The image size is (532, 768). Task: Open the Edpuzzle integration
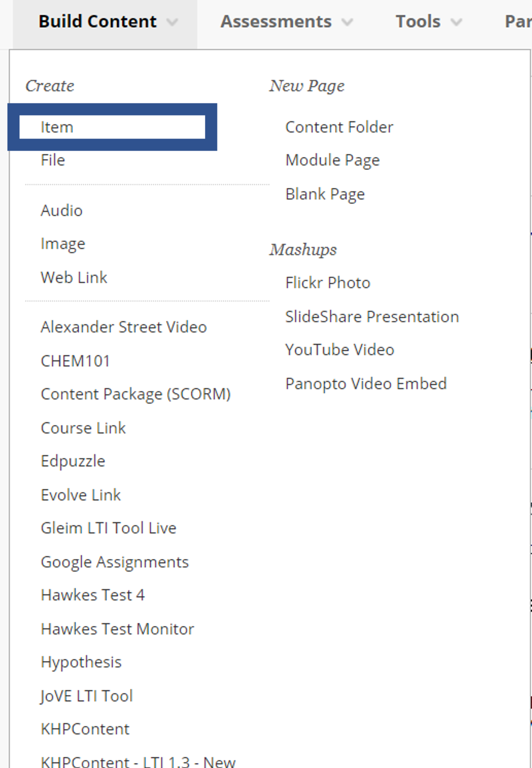[73, 460]
